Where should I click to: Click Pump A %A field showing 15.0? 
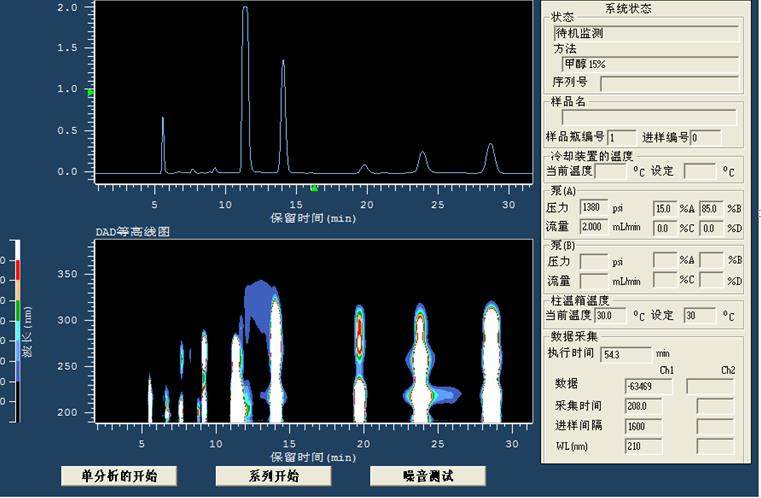664,209
